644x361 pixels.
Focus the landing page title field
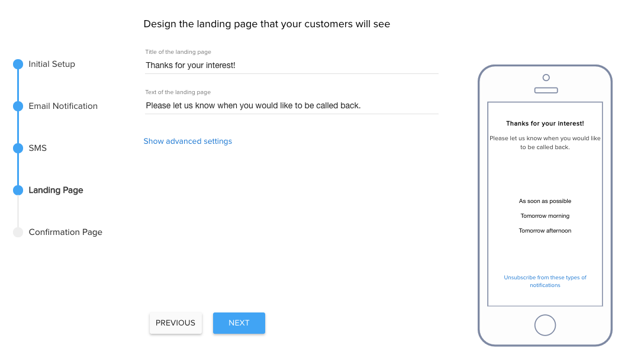292,65
